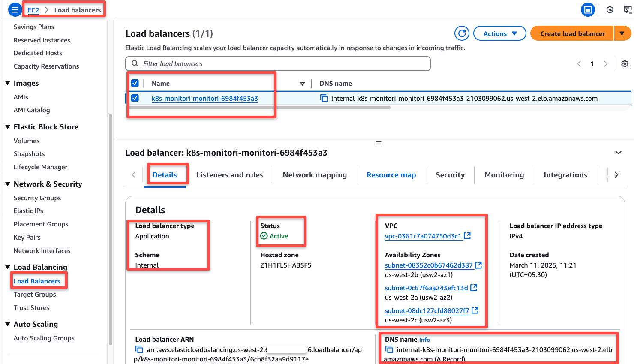Collapse the Network & Security section
The width and height of the screenshot is (634, 364).
point(8,184)
